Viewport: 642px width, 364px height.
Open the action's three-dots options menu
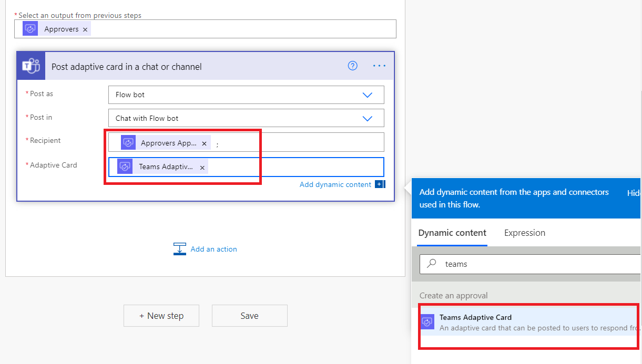379,66
